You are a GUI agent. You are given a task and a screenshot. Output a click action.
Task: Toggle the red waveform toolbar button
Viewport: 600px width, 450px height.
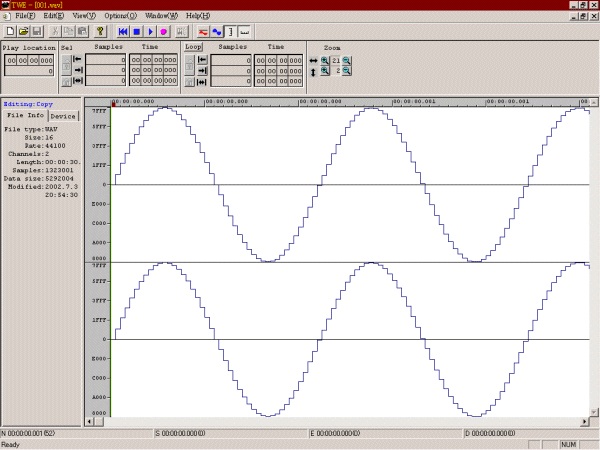(x=202, y=31)
